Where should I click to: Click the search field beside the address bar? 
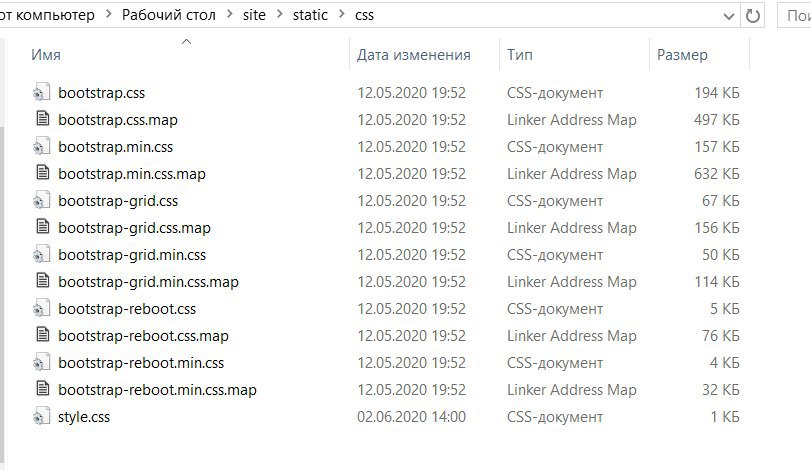coord(794,16)
